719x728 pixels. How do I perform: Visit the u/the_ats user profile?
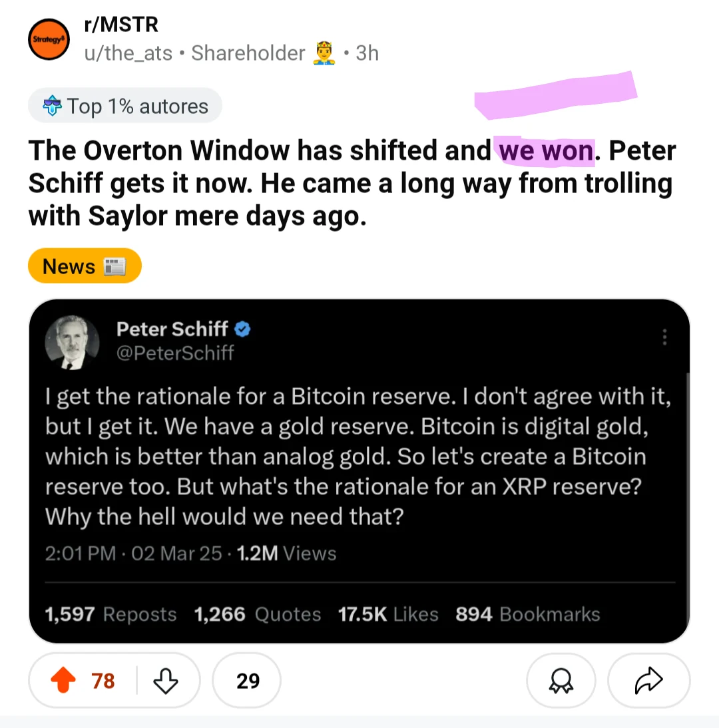coord(126,53)
